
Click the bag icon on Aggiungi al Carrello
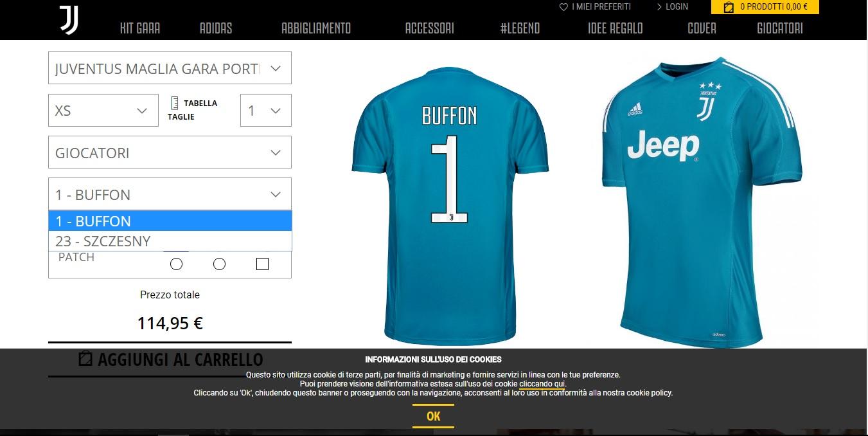(x=85, y=358)
